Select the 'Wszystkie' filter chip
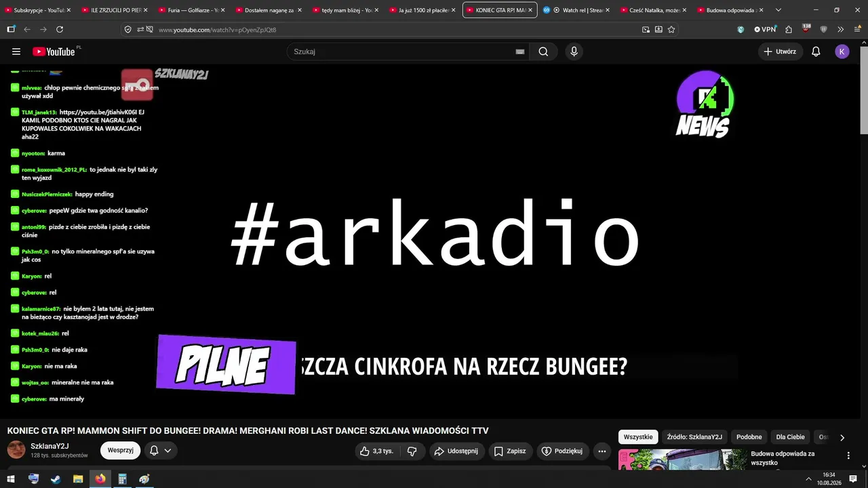Image resolution: width=868 pixels, height=488 pixels. (x=638, y=437)
